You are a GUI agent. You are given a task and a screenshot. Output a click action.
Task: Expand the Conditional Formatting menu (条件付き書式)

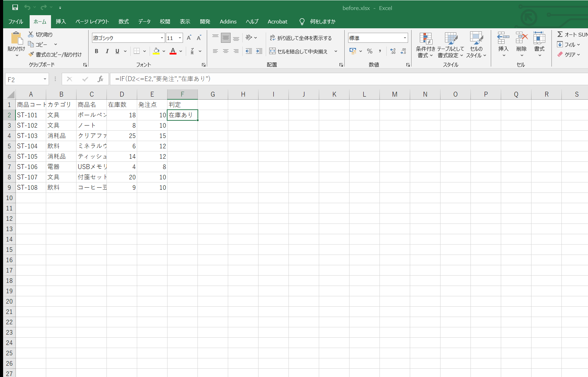click(x=426, y=45)
